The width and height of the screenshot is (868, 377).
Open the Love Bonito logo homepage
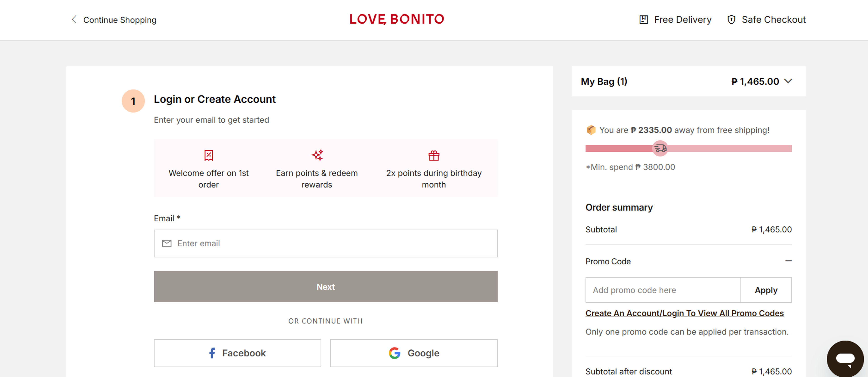pos(397,19)
